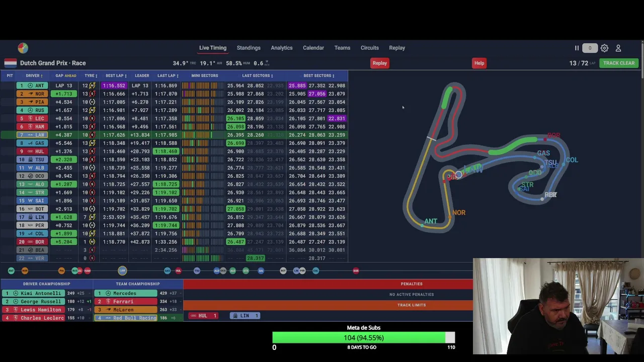Click the red Replay button
The image size is (644, 362).
(x=380, y=63)
